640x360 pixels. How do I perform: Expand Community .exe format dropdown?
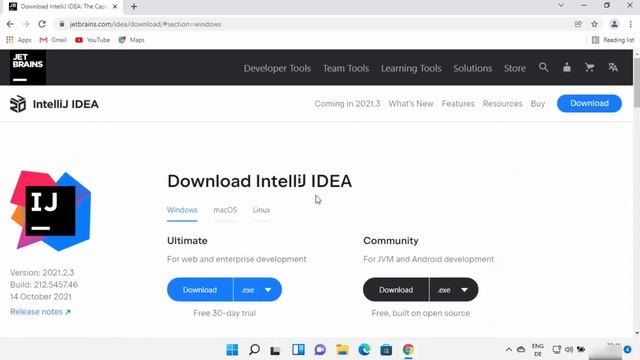[x=453, y=290]
